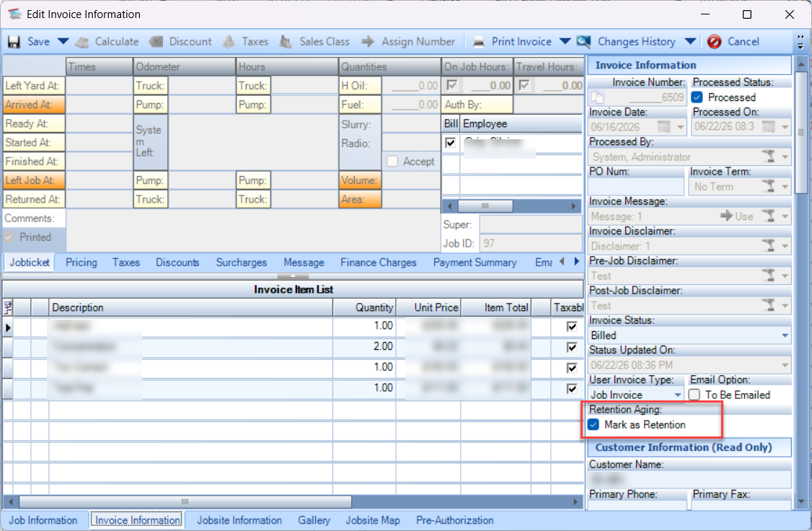Switch to the Pricing tab
This screenshot has width=812, height=531.
click(81, 263)
